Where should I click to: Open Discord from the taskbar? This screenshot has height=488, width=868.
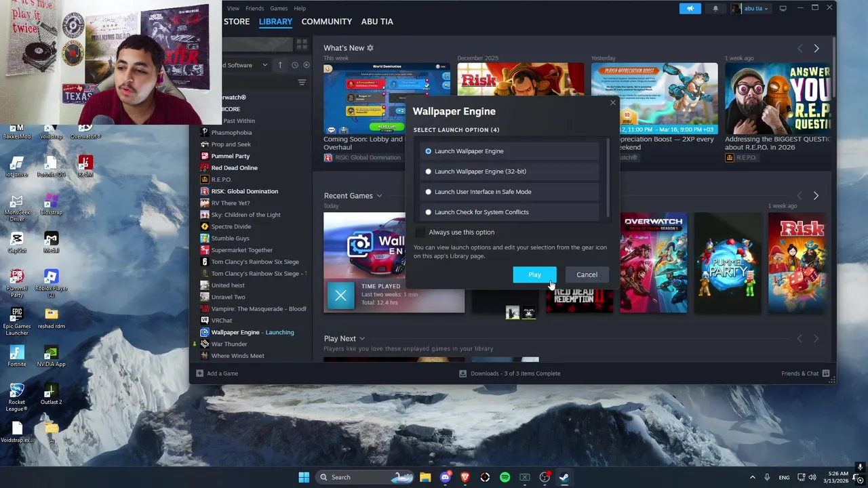(445, 477)
